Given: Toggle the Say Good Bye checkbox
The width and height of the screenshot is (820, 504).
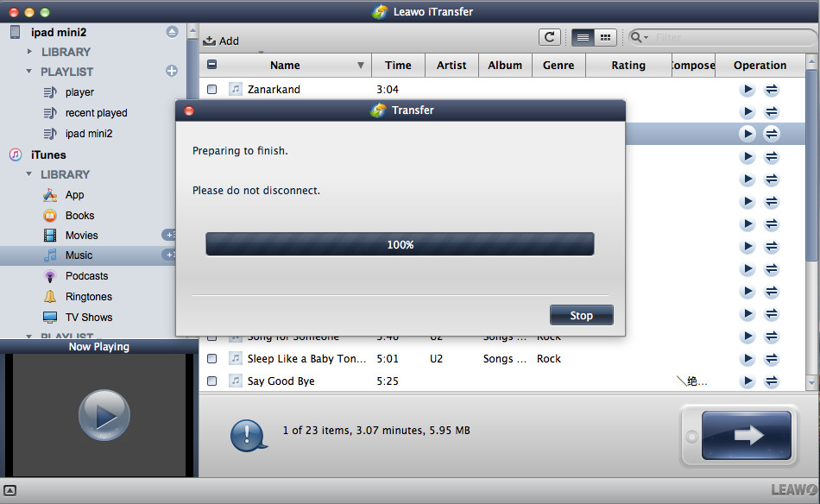Looking at the screenshot, I should tap(212, 381).
